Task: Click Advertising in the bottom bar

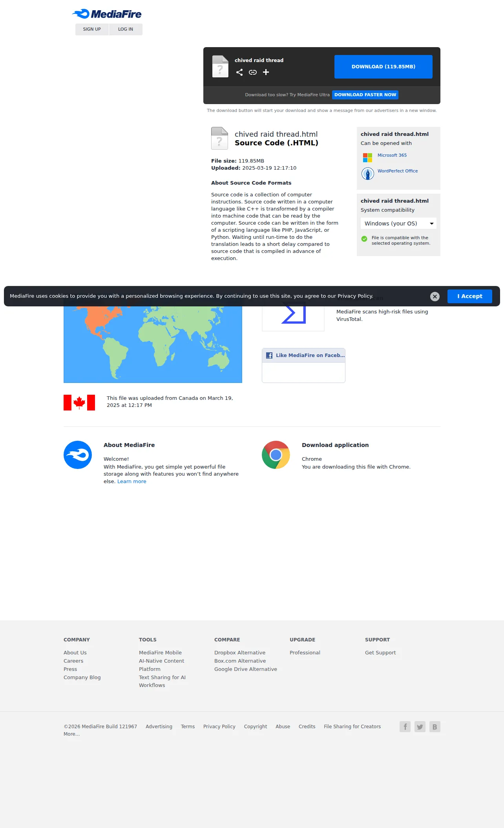Action: pyautogui.click(x=159, y=727)
